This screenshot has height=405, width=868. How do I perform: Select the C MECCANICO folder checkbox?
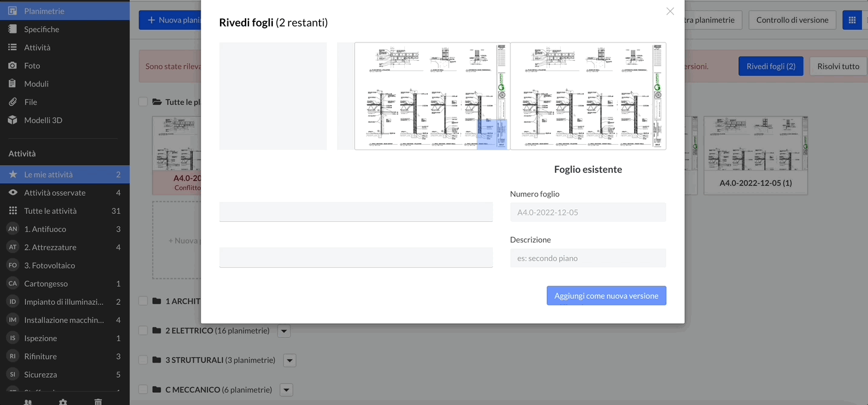point(143,389)
